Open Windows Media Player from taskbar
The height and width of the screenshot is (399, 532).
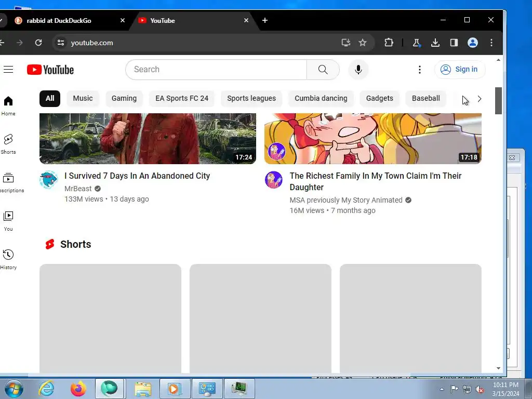(175, 389)
